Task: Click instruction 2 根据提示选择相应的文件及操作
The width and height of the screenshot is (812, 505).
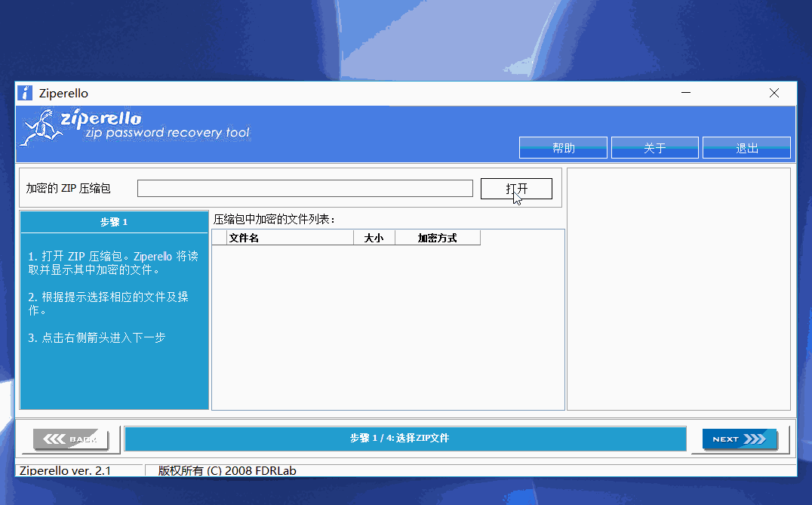Action: (x=108, y=303)
